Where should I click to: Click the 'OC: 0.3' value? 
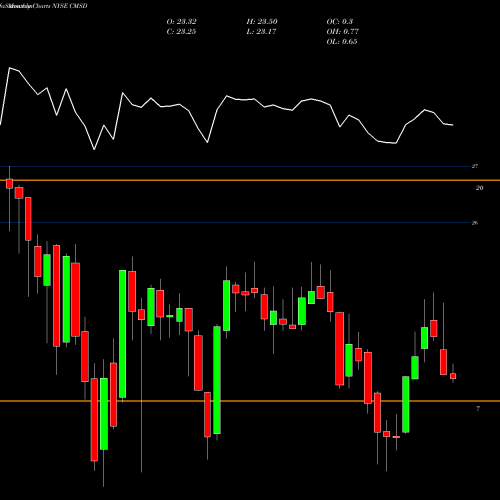coord(339,22)
